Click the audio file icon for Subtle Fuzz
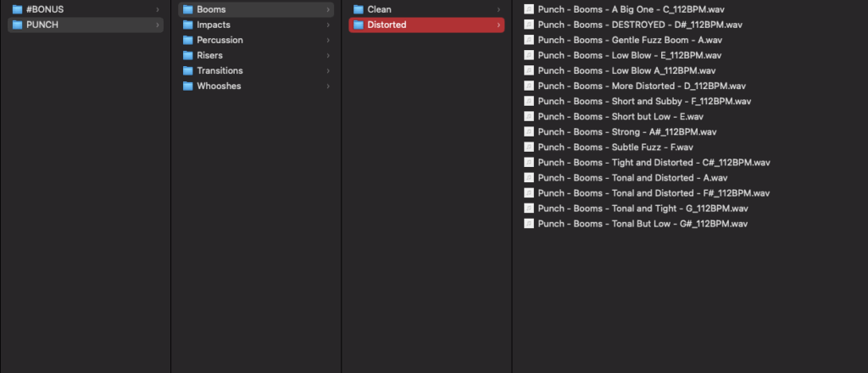Image resolution: width=868 pixels, height=373 pixels. [x=529, y=148]
